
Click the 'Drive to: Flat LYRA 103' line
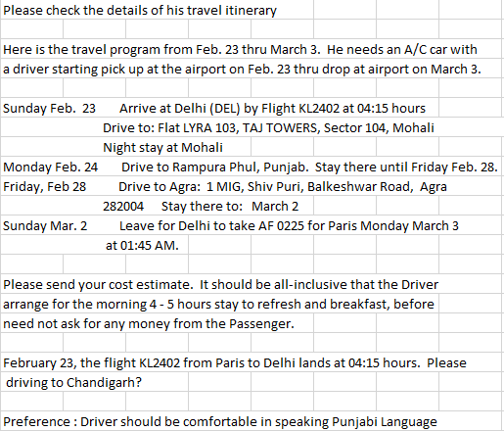click(x=268, y=128)
